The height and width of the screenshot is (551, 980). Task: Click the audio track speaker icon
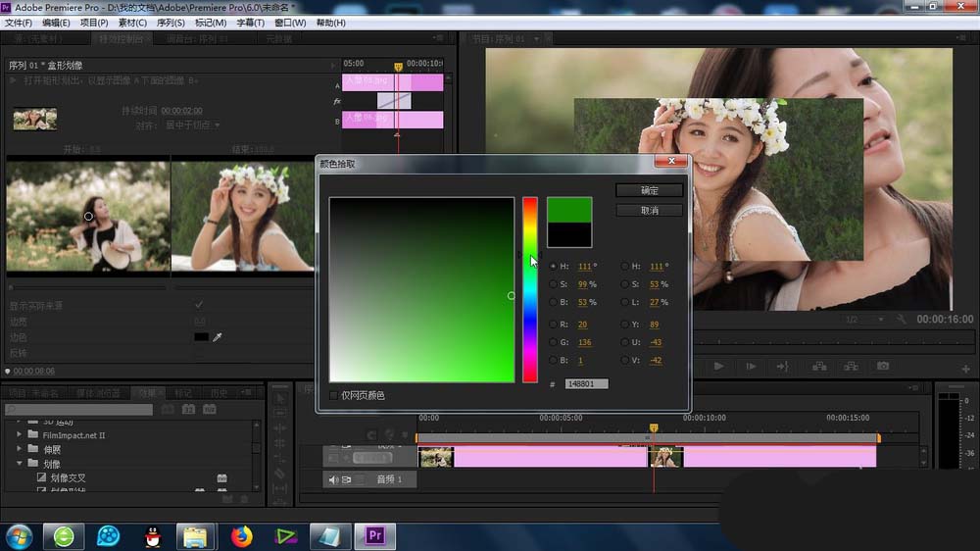[333, 479]
